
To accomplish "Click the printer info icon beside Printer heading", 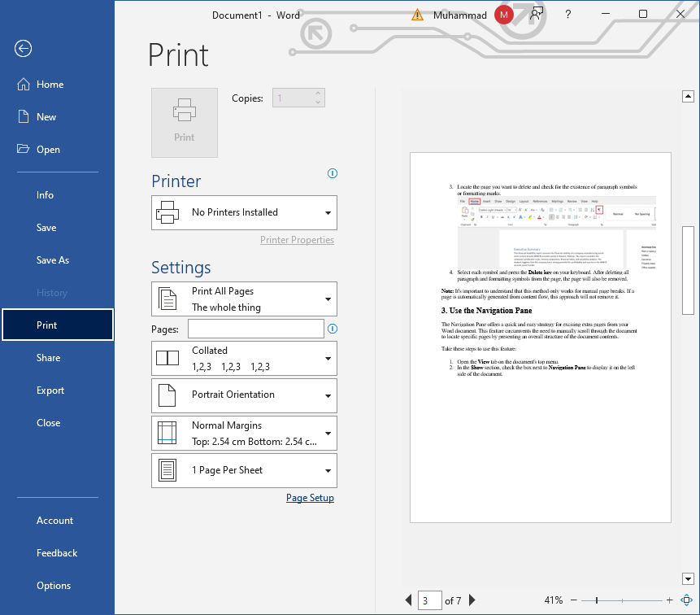I will pyautogui.click(x=332, y=173).
